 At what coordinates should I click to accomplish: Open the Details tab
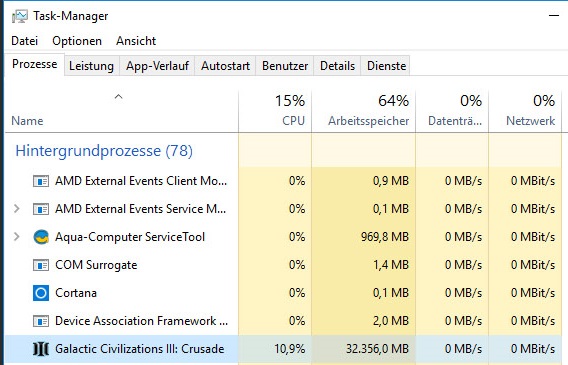tap(337, 66)
